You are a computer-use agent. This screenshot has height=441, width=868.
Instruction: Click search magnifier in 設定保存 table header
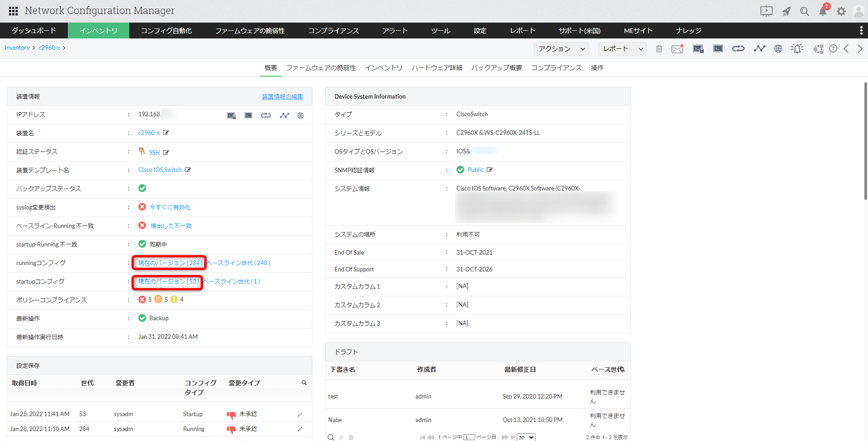(304, 383)
